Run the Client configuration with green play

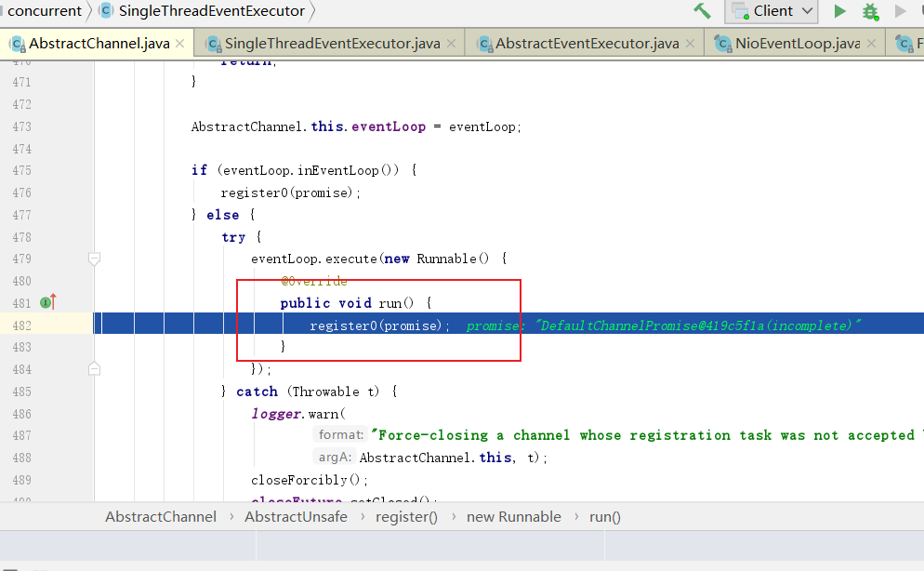(x=840, y=11)
